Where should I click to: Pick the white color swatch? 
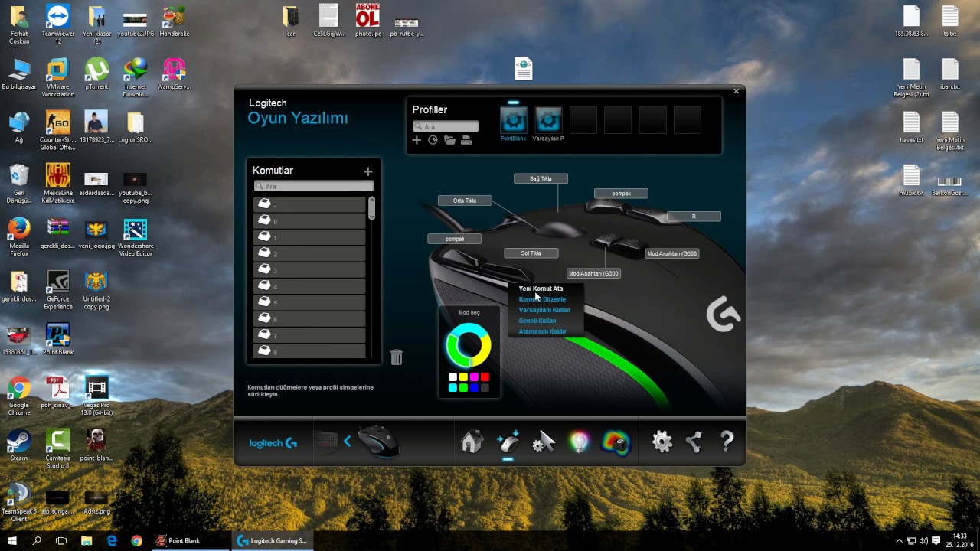tap(452, 377)
